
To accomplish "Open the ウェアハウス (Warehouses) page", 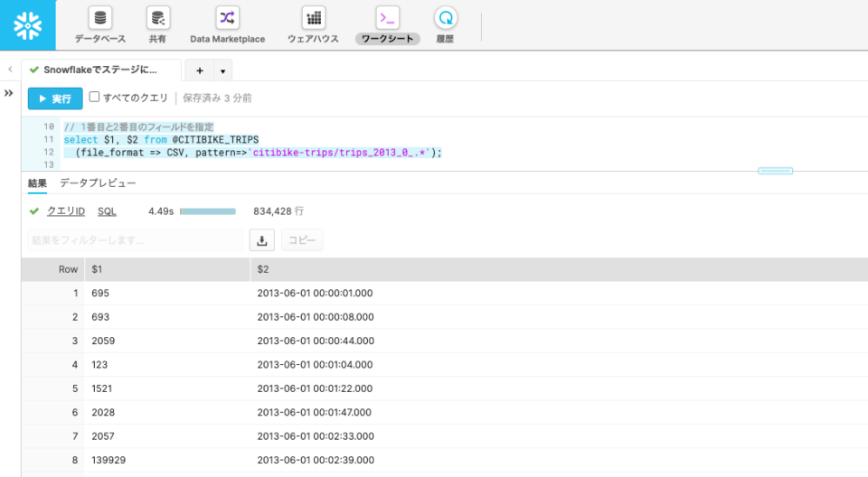I will [314, 25].
